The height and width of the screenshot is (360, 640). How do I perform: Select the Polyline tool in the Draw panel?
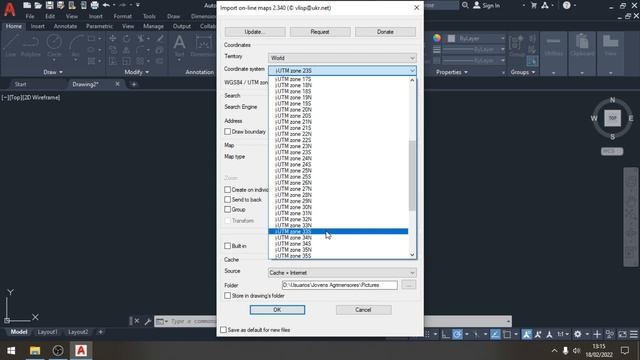click(x=31, y=45)
